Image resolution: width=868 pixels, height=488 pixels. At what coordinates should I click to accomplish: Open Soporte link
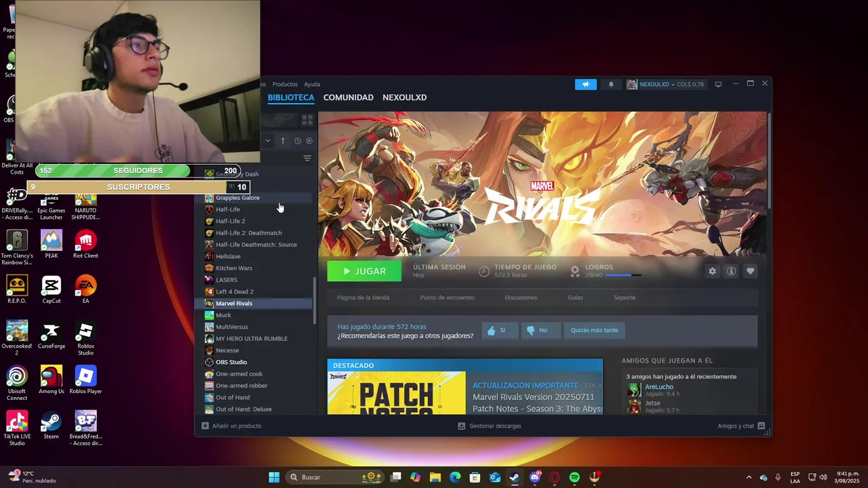click(x=625, y=298)
